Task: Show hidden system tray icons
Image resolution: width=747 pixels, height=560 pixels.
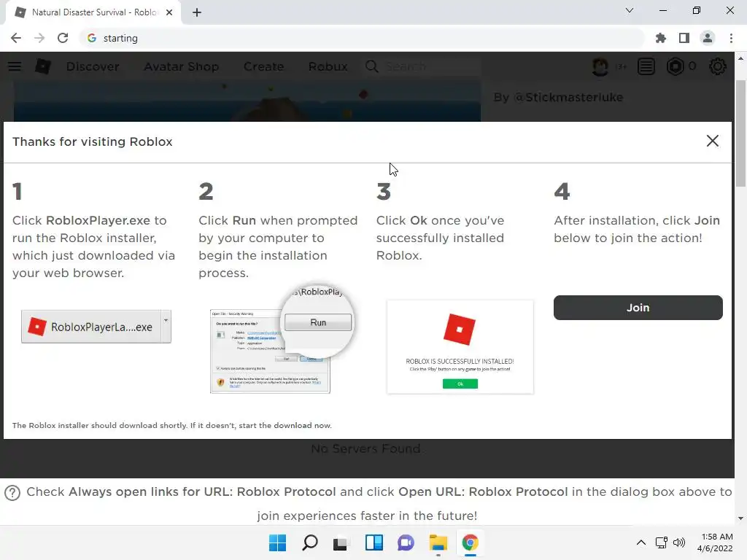Action: (x=641, y=542)
